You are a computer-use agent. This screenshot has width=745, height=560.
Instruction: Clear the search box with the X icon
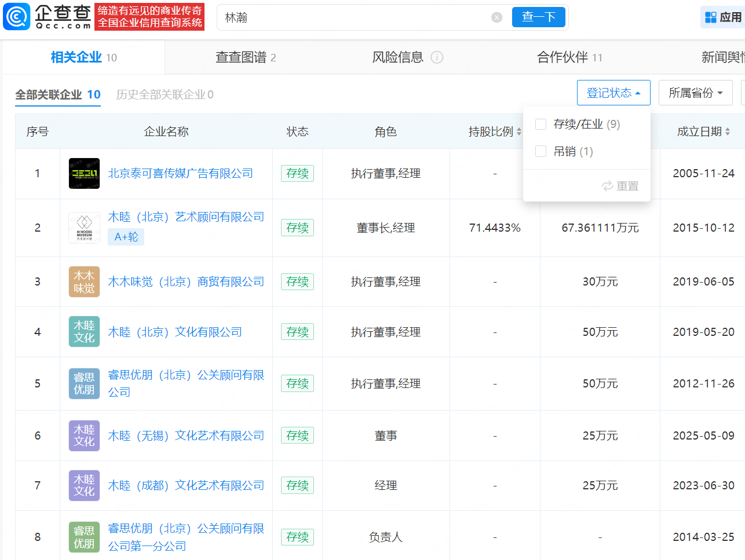(496, 17)
